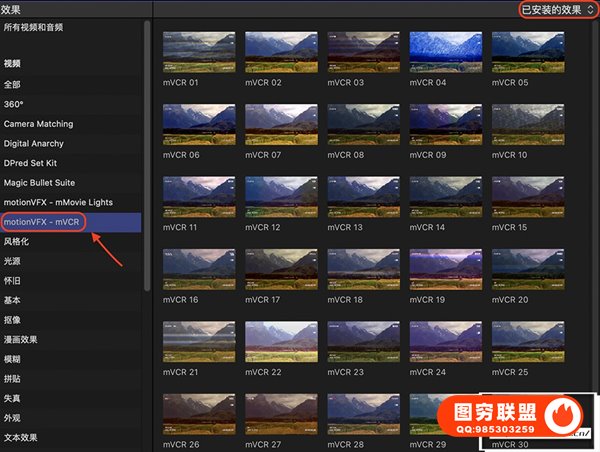Select the motionVFX - mVCR category
Image resolution: width=600 pixels, height=452 pixels.
43,221
